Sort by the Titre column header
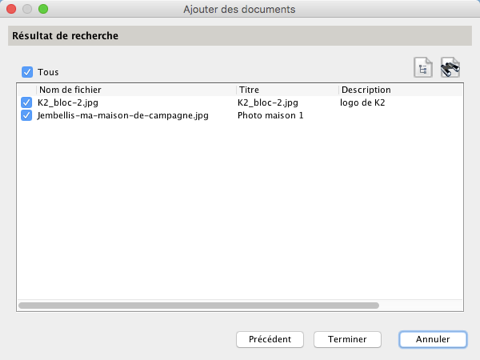The width and height of the screenshot is (480, 360). coord(288,90)
